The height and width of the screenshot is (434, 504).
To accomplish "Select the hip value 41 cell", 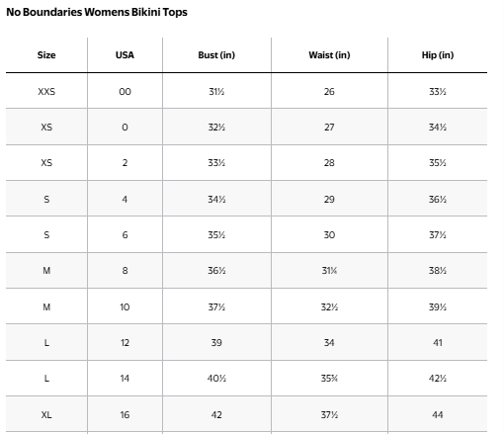I will (x=438, y=343).
